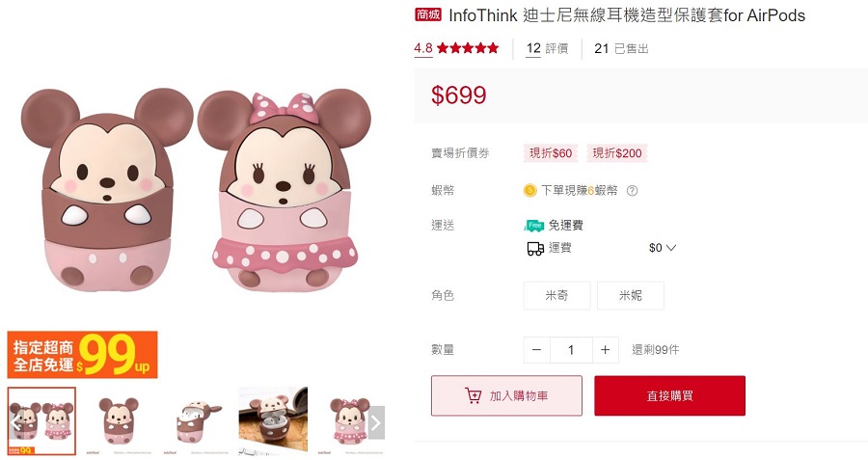Open the 12 評價 reviews section
This screenshot has height=460, width=868.
click(547, 49)
